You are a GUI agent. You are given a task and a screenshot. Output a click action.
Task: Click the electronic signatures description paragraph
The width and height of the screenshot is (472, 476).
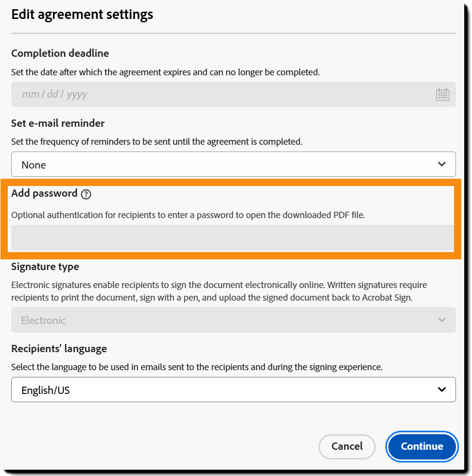point(219,291)
